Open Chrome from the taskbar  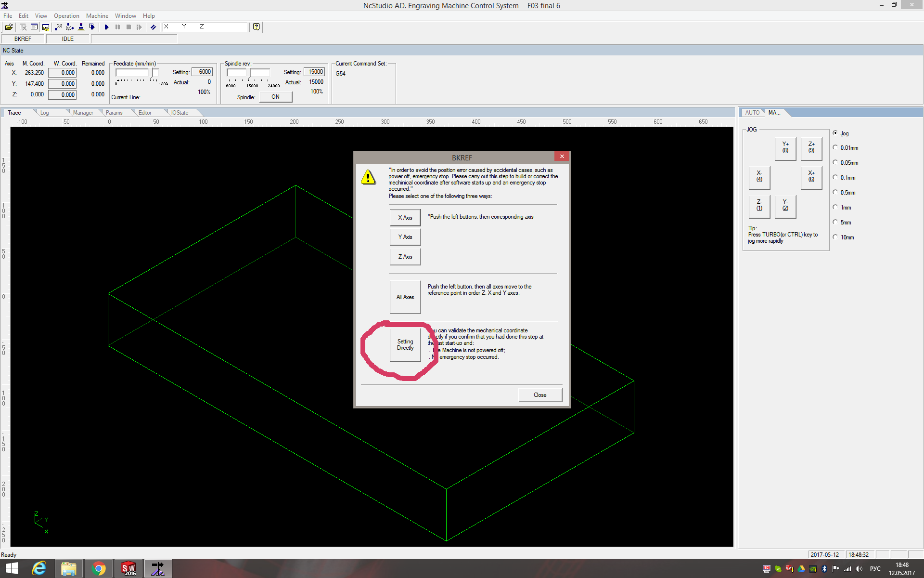coord(99,568)
